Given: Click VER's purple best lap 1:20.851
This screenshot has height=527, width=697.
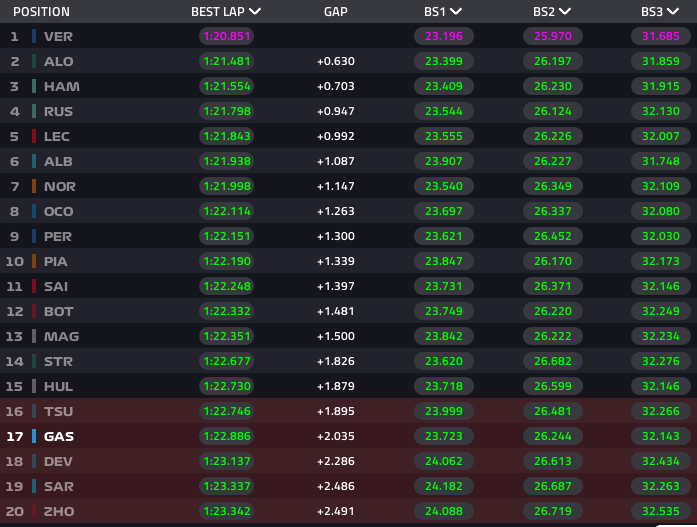Looking at the screenshot, I should (x=227, y=36).
